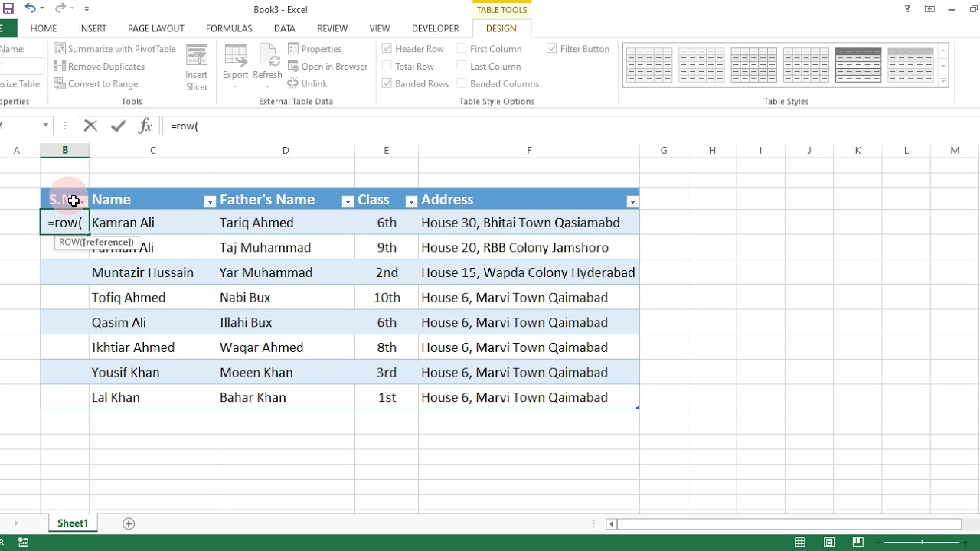This screenshot has height=551, width=980.
Task: Open the PAGE LAYOUT ribbon tab
Action: pyautogui.click(x=156, y=28)
